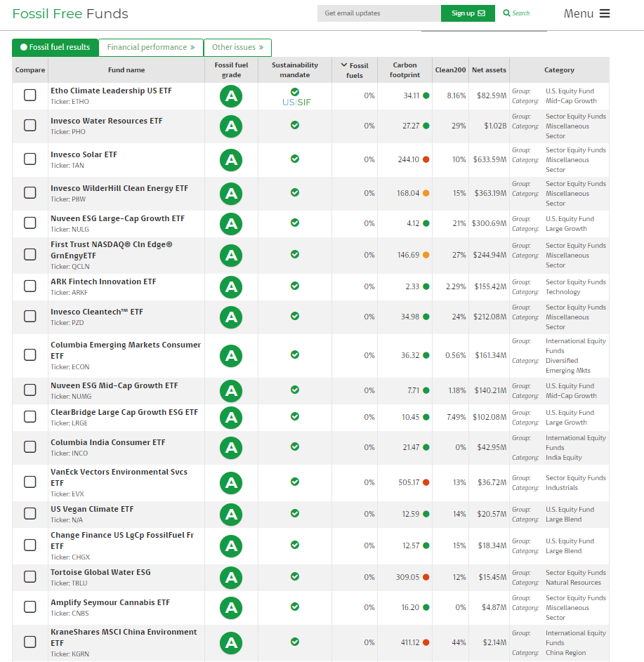Sort by Sustainability mandate header
Viewport: 644px width, 662px height.
[295, 70]
